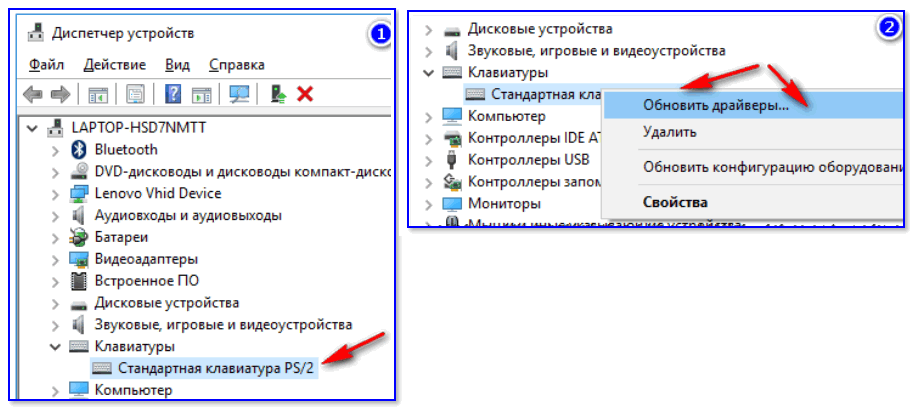
Task: Click the red X uninstall device icon
Action: (306, 94)
